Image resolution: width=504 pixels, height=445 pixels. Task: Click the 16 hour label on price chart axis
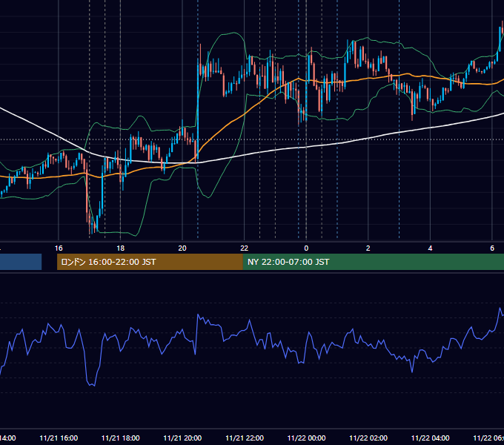click(x=59, y=248)
